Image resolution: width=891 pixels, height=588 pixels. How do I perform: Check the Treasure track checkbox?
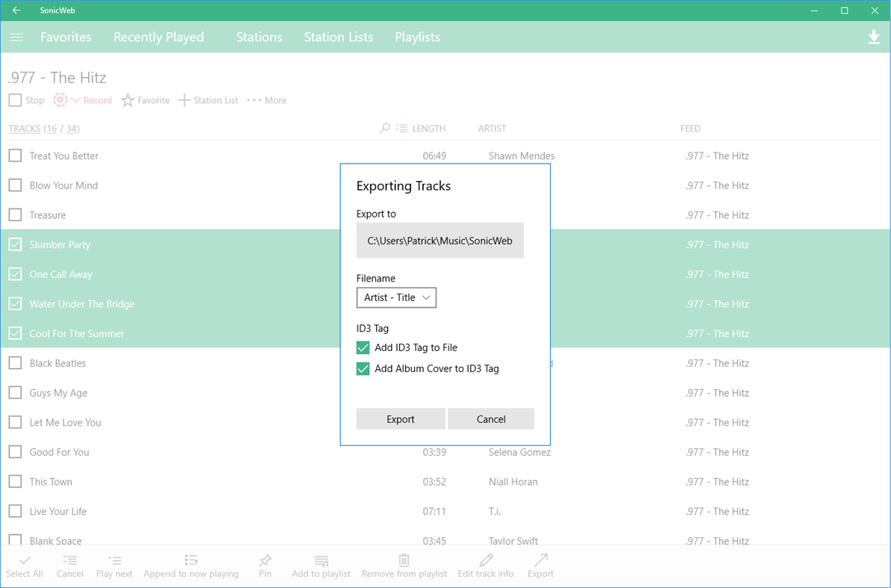[16, 214]
